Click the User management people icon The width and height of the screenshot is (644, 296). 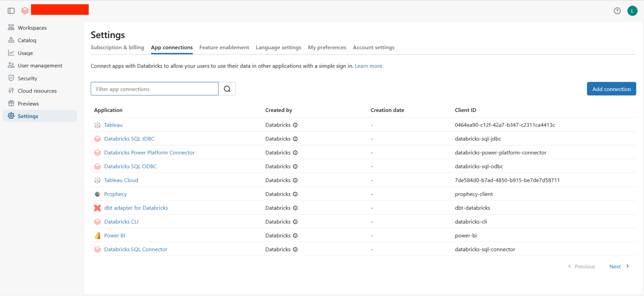(x=11, y=65)
